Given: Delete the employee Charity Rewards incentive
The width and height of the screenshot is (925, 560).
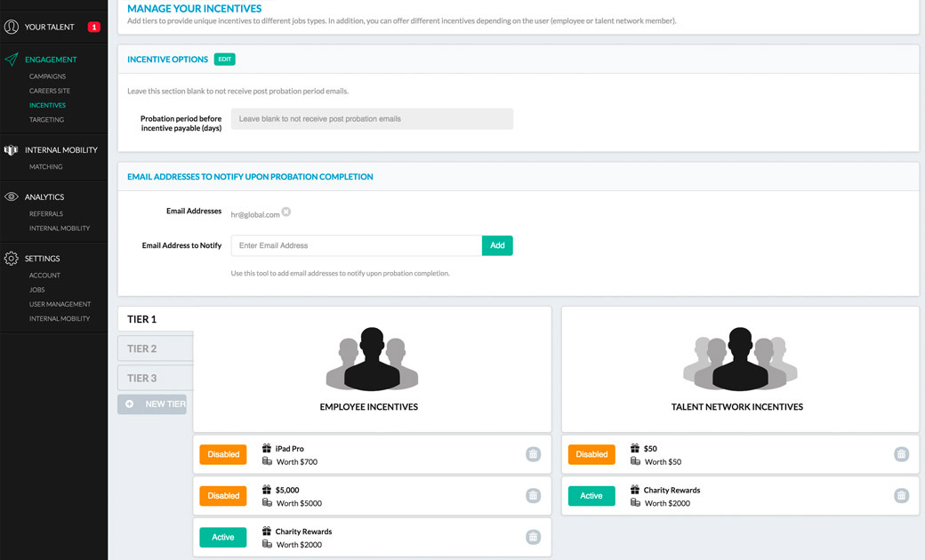Looking at the screenshot, I should tap(534, 537).
